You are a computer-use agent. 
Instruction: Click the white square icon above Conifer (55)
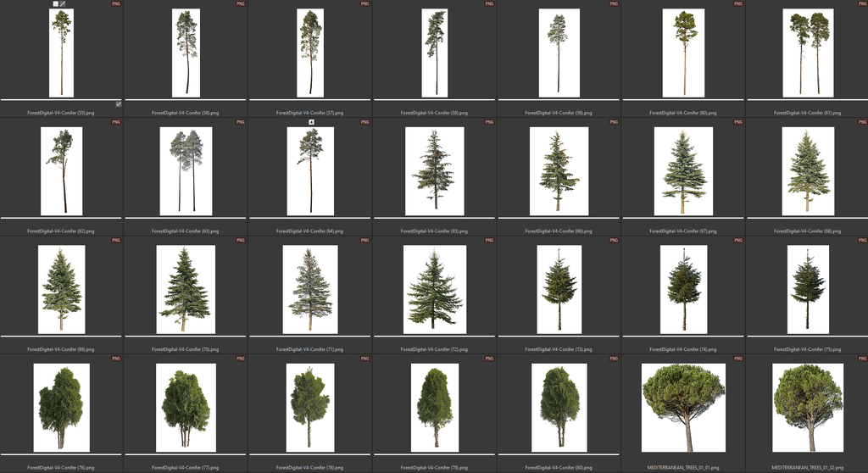click(56, 4)
